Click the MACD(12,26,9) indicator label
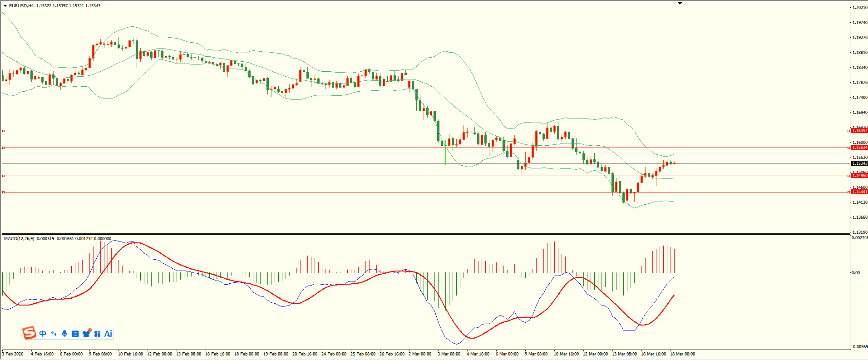This screenshot has width=868, height=360. click(19, 239)
